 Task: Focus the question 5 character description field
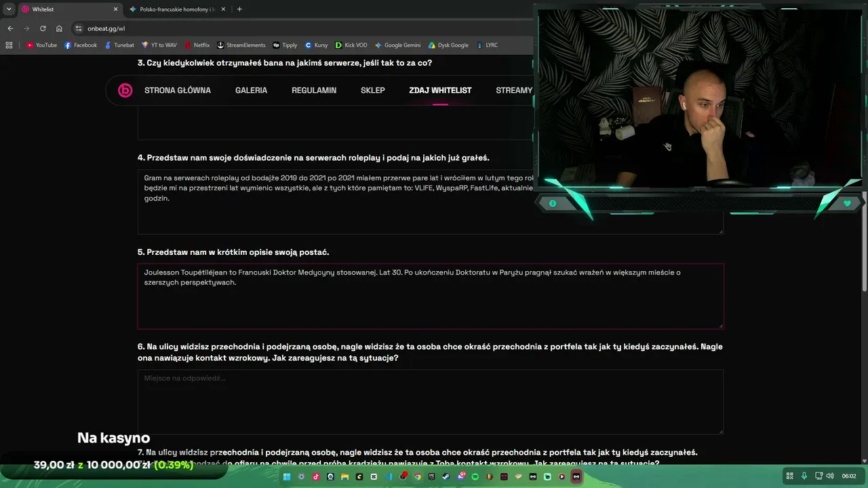point(431,296)
